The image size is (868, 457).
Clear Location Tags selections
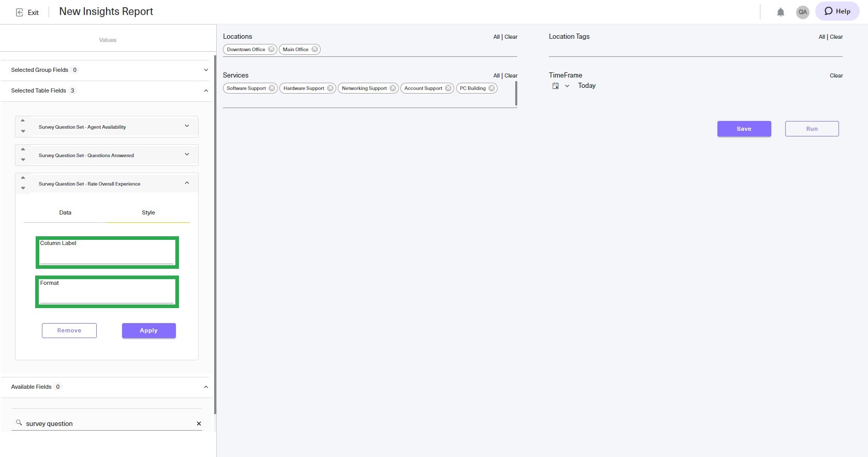[836, 37]
